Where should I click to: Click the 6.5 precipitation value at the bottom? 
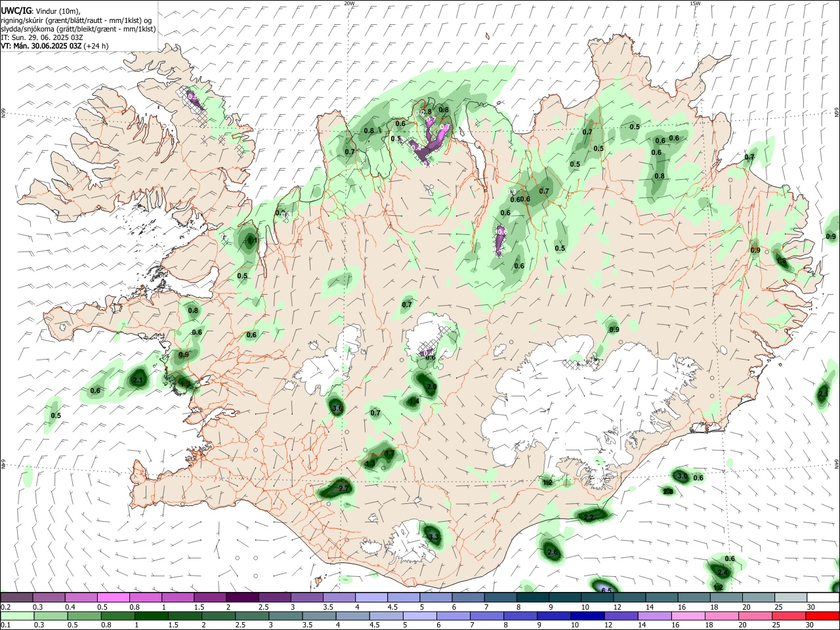pos(606,591)
